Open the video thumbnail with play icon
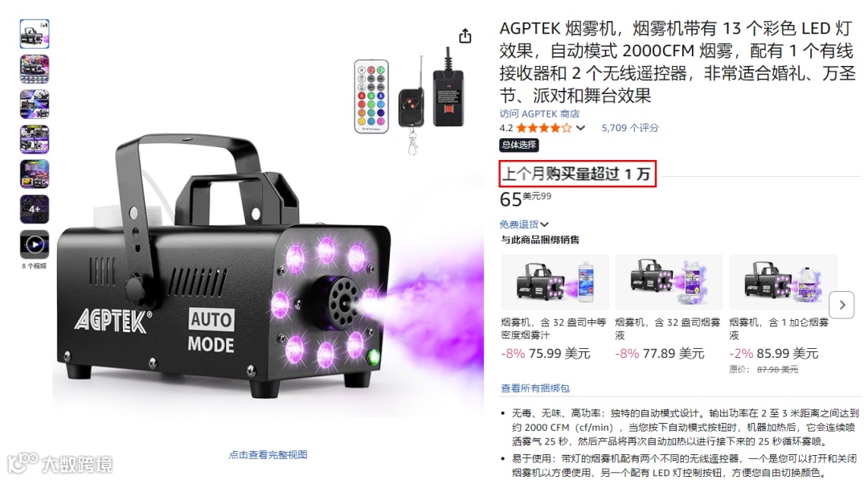 (35, 244)
